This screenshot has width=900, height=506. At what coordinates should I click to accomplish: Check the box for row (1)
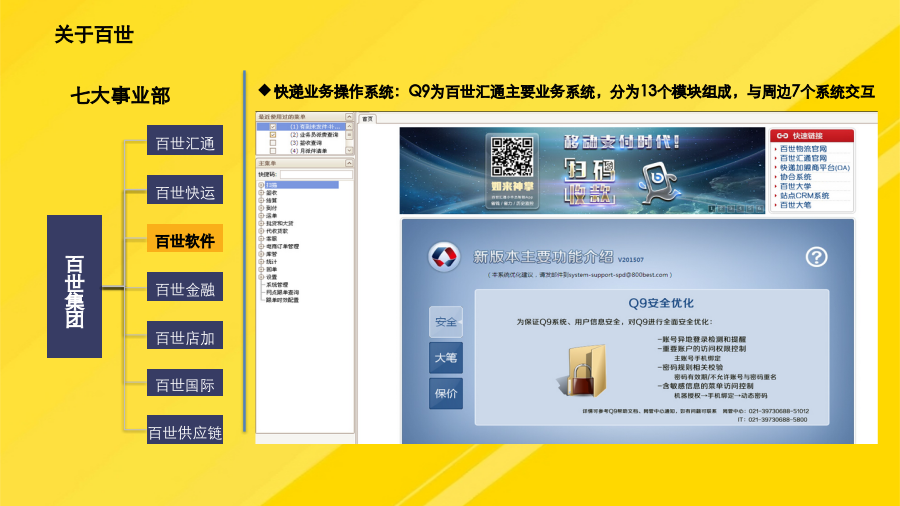(273, 127)
